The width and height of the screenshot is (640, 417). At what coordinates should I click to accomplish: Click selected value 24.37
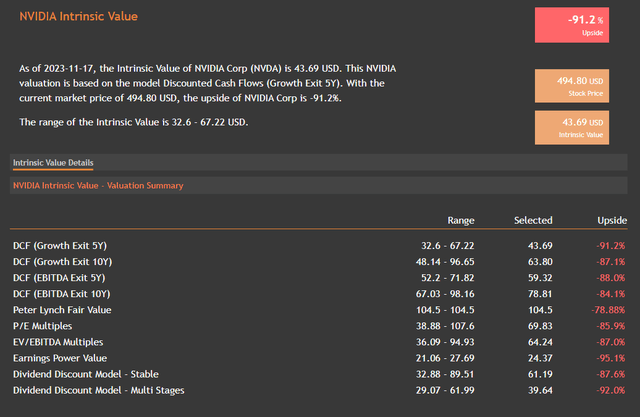click(x=540, y=358)
